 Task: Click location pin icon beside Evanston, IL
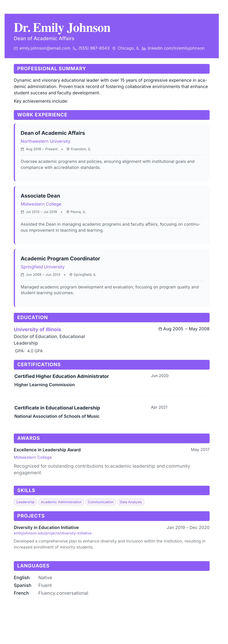pyautogui.click(x=68, y=149)
